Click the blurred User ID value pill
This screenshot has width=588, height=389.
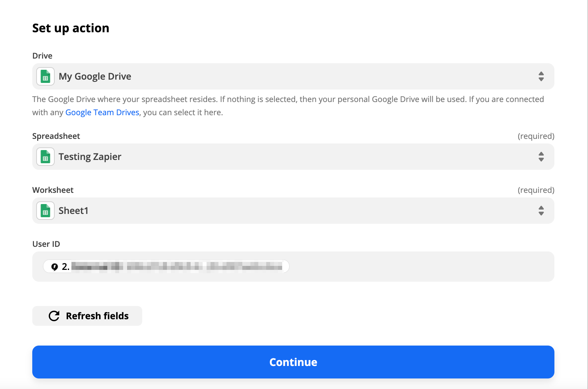pos(166,266)
